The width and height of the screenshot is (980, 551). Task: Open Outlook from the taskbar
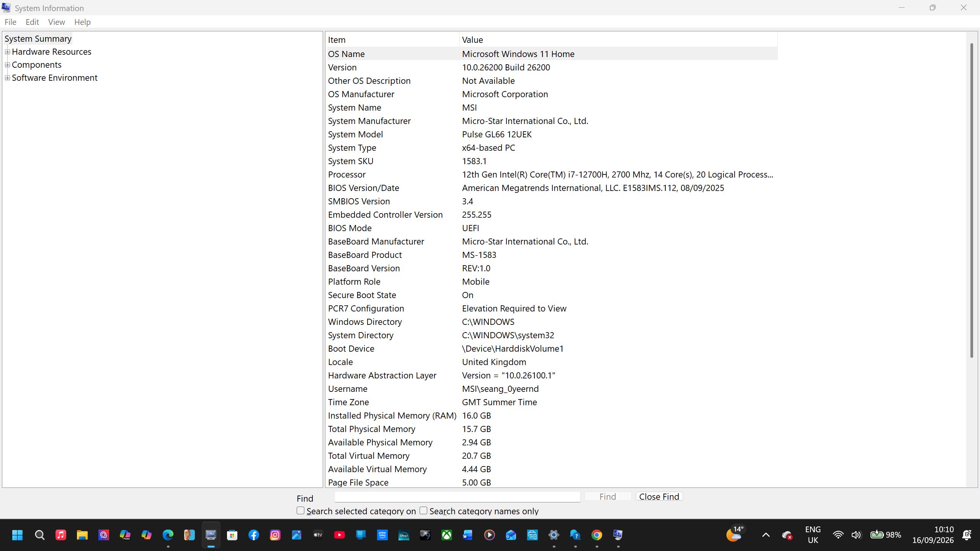(511, 535)
